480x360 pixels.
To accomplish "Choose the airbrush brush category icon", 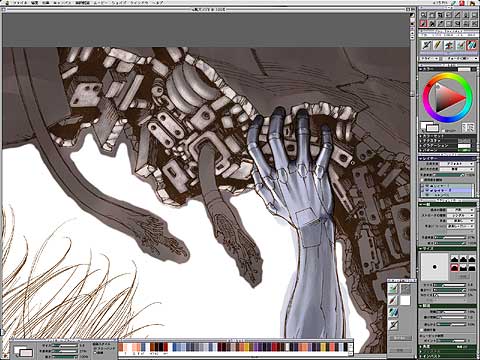I will pos(449,45).
